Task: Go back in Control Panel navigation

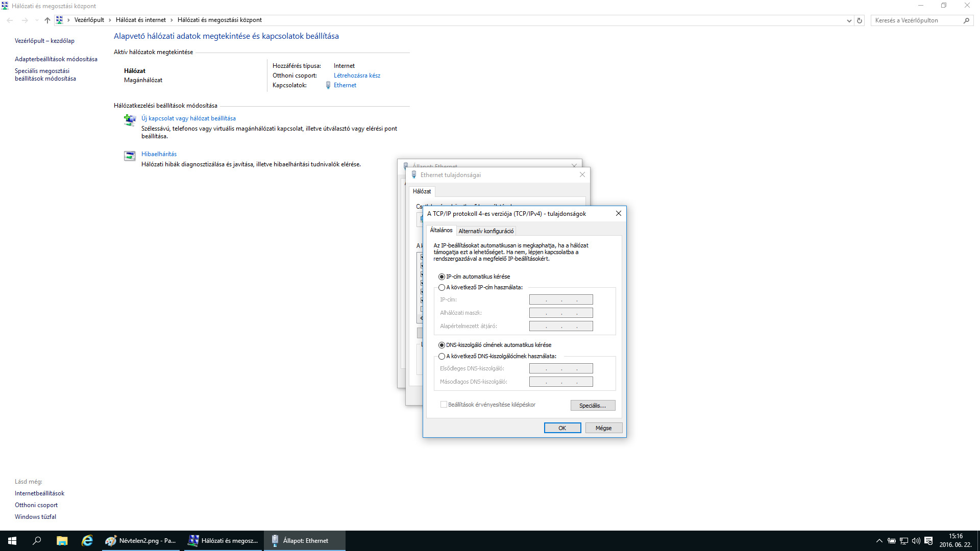Action: (10, 20)
